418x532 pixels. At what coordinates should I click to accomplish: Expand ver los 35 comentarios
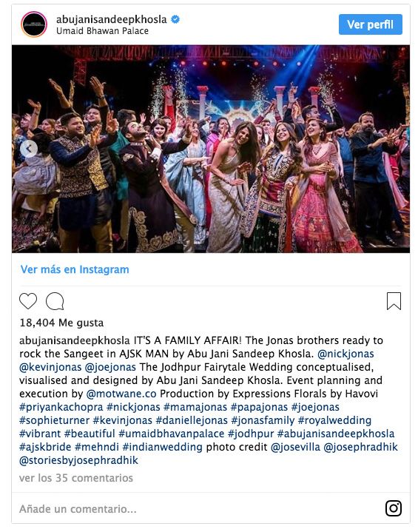76,478
